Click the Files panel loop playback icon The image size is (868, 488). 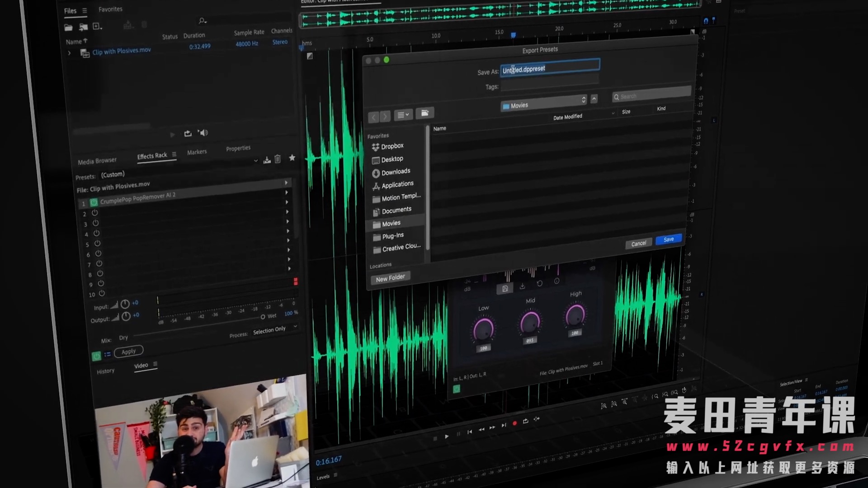point(188,133)
